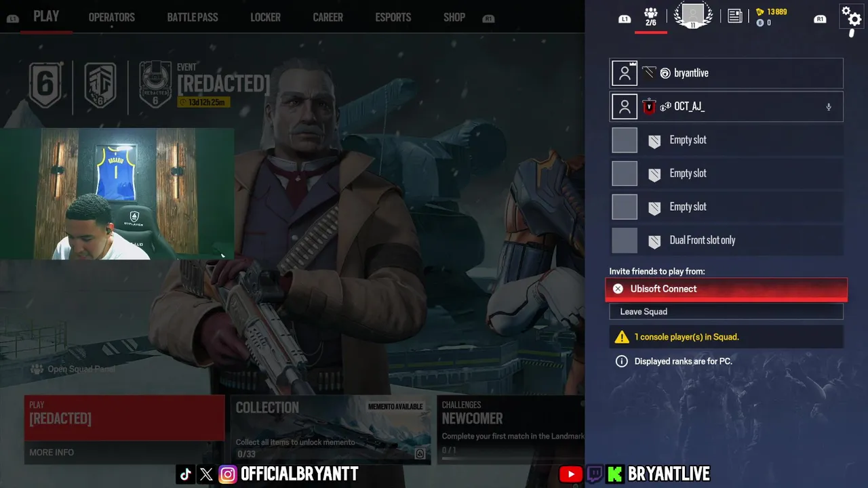868x488 pixels.
Task: Start the PLAY [REDACTED] playlist card
Action: point(125,418)
